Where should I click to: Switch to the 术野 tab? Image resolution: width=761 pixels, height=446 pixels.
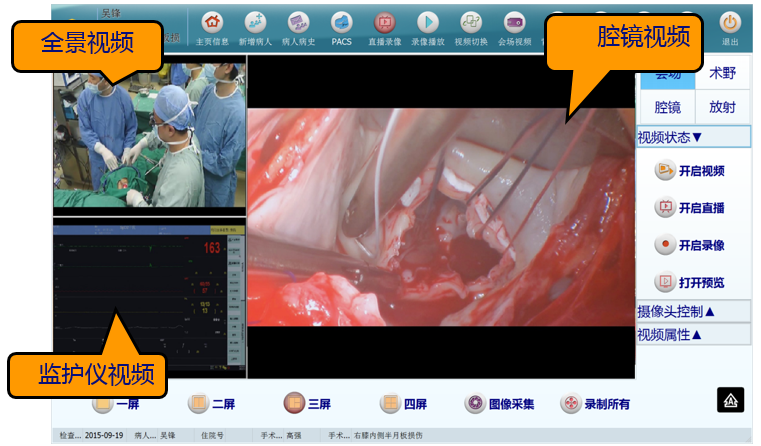(722, 74)
